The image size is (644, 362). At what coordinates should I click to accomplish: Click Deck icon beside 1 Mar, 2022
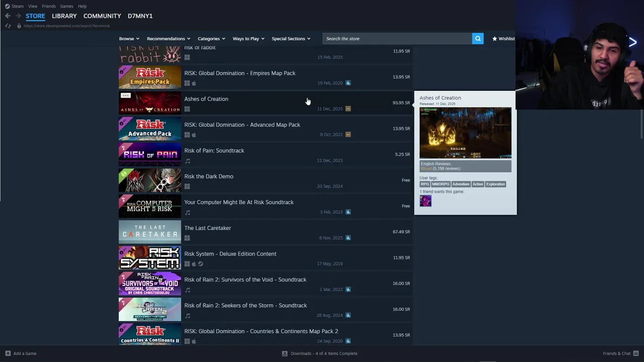click(x=348, y=289)
